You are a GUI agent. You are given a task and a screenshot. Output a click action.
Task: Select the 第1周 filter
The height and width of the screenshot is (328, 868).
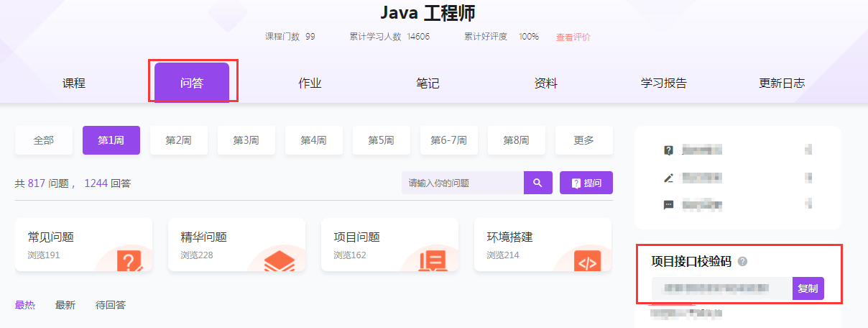click(x=111, y=140)
